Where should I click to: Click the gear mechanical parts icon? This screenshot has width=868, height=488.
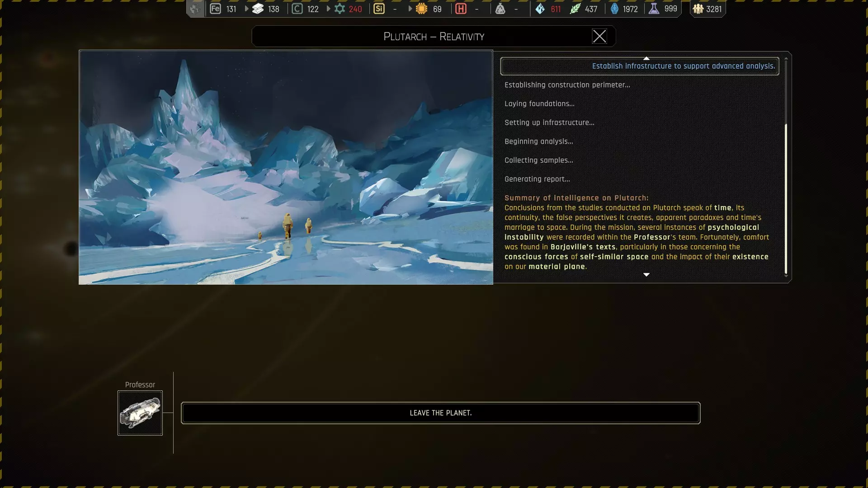click(x=340, y=9)
